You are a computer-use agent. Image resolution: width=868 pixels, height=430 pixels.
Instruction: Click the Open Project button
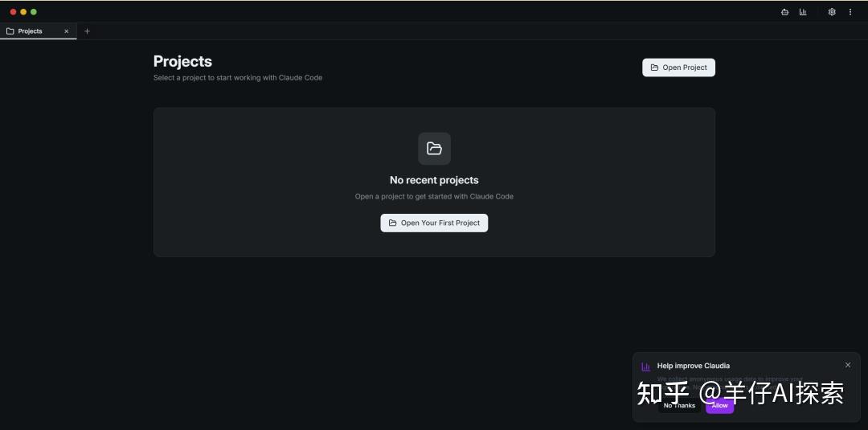678,68
